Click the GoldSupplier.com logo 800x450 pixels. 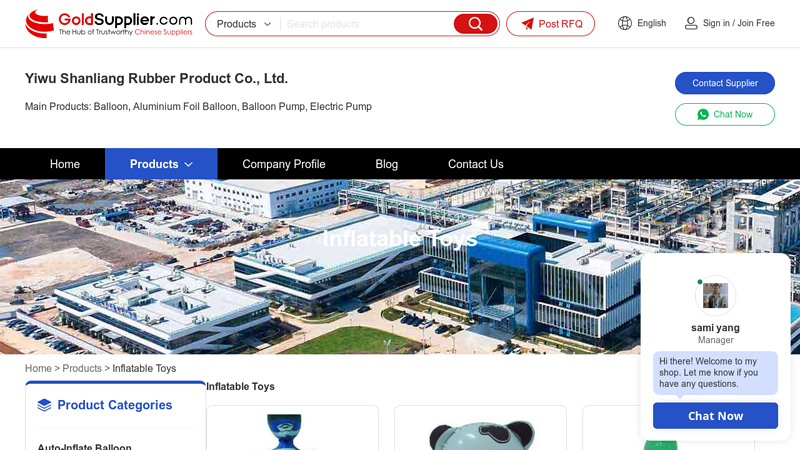(109, 23)
